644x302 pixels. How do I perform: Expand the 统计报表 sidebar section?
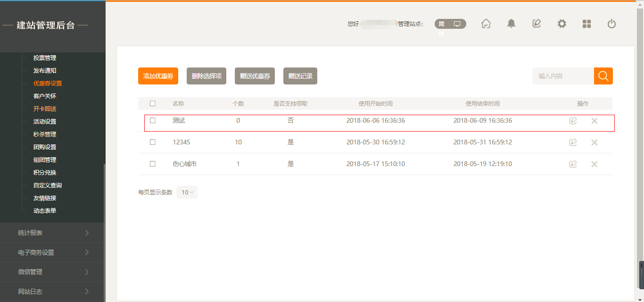point(52,233)
